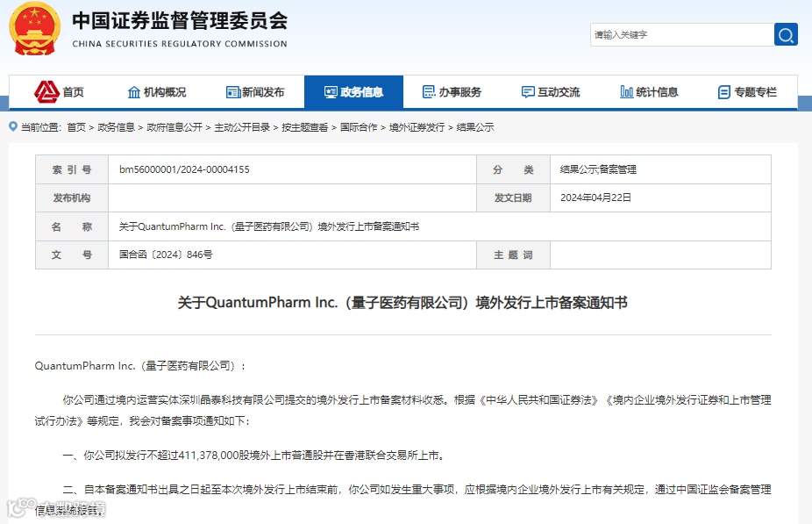Click the paragraph starting 二、自本备案通知书
The image size is (812, 524).
pos(402,499)
